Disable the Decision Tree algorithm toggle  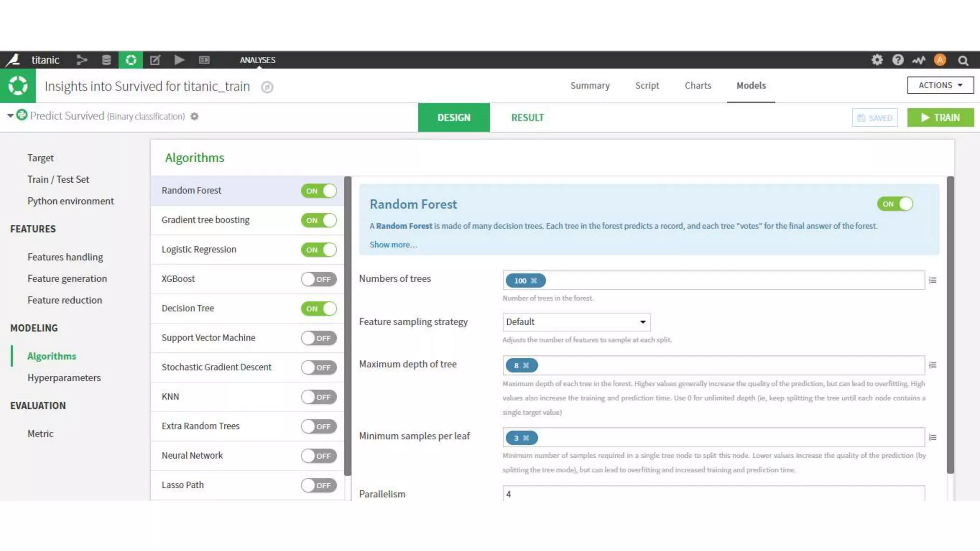(x=319, y=309)
